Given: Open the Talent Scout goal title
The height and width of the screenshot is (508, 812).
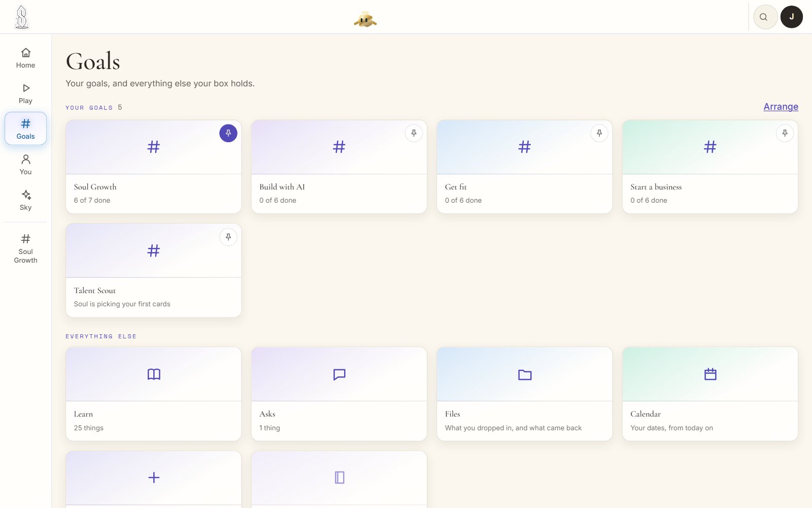Looking at the screenshot, I should pyautogui.click(x=95, y=291).
